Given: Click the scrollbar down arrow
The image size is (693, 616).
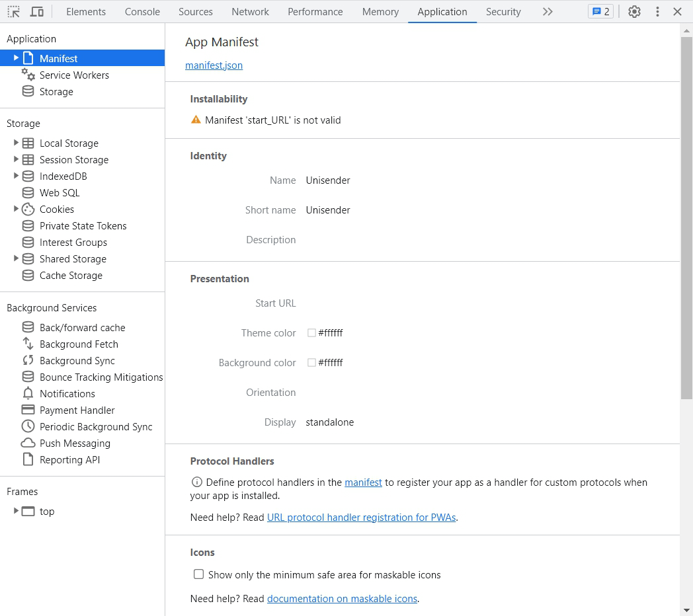Looking at the screenshot, I should click(x=686, y=610).
